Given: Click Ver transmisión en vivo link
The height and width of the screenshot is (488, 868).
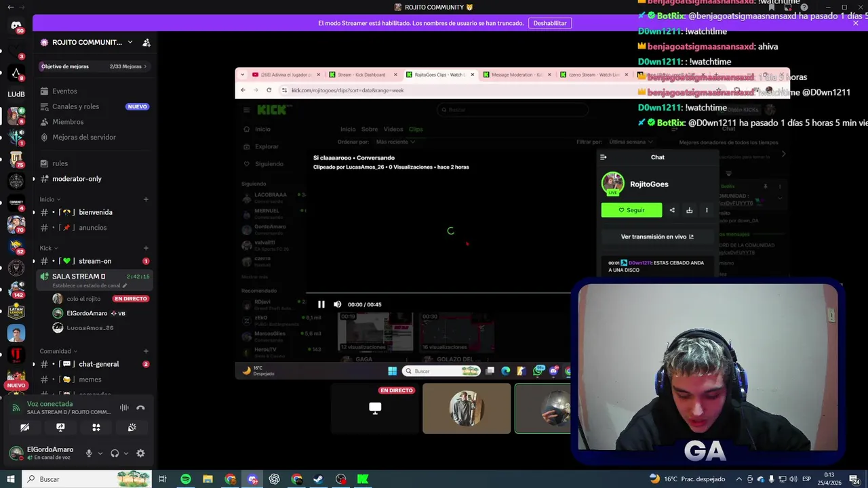Looking at the screenshot, I should (x=657, y=237).
